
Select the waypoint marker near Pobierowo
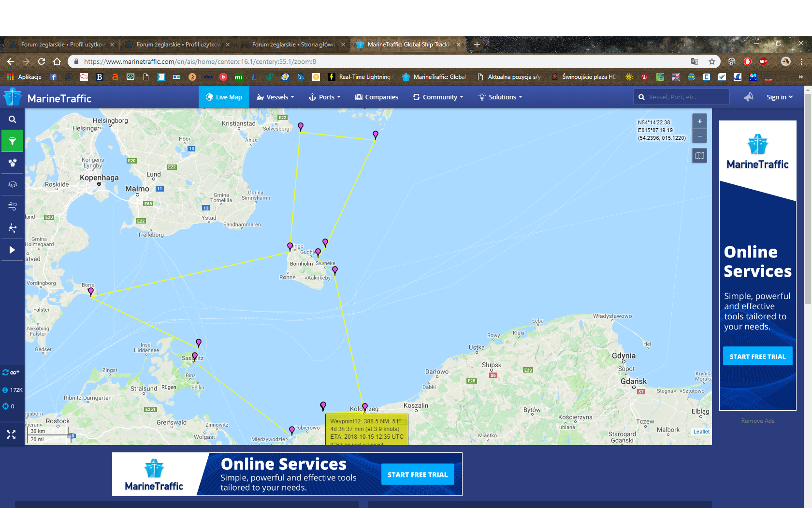pos(292,430)
